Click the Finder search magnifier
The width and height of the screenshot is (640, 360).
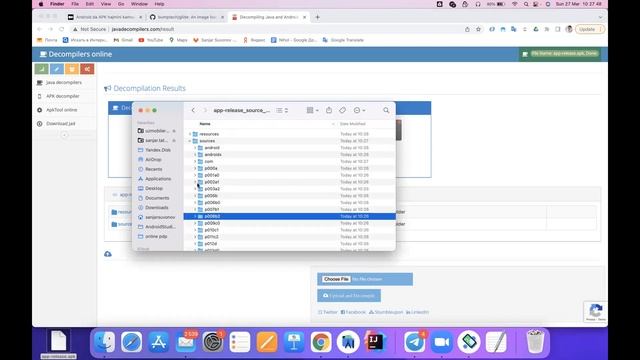click(x=386, y=110)
